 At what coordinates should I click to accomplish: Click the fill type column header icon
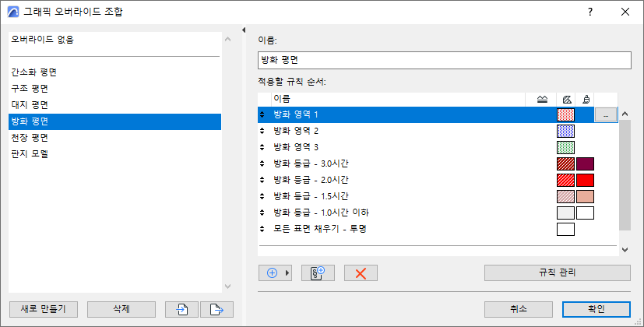point(566,99)
